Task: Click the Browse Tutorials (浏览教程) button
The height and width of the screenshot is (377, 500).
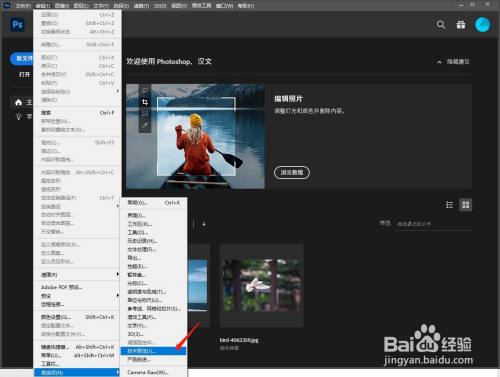Action: click(x=292, y=172)
